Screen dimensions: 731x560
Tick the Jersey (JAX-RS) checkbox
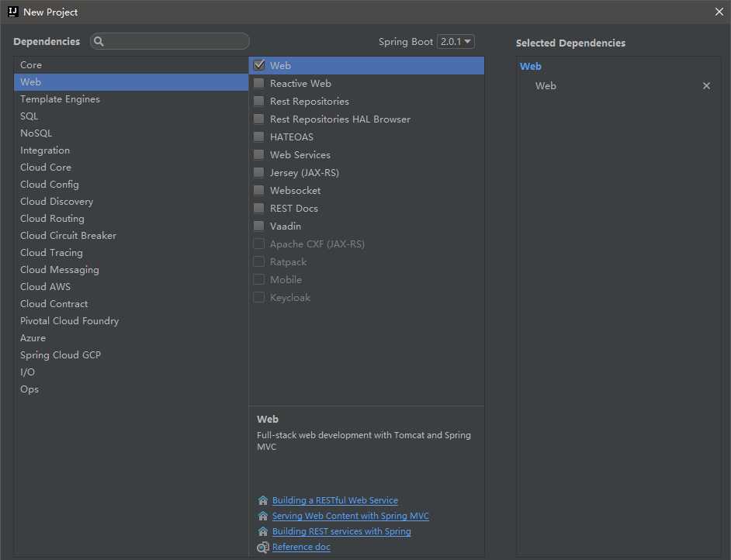[258, 172]
